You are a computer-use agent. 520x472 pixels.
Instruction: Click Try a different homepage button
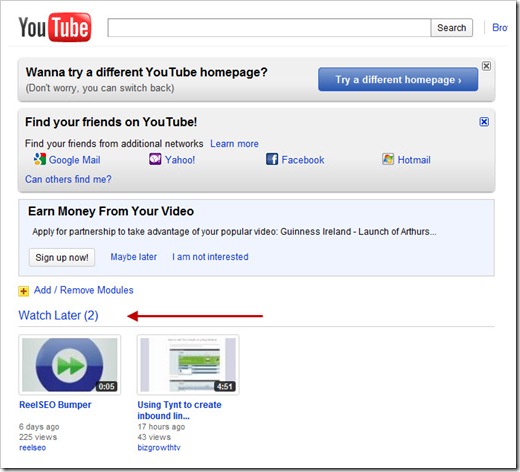coord(398,79)
